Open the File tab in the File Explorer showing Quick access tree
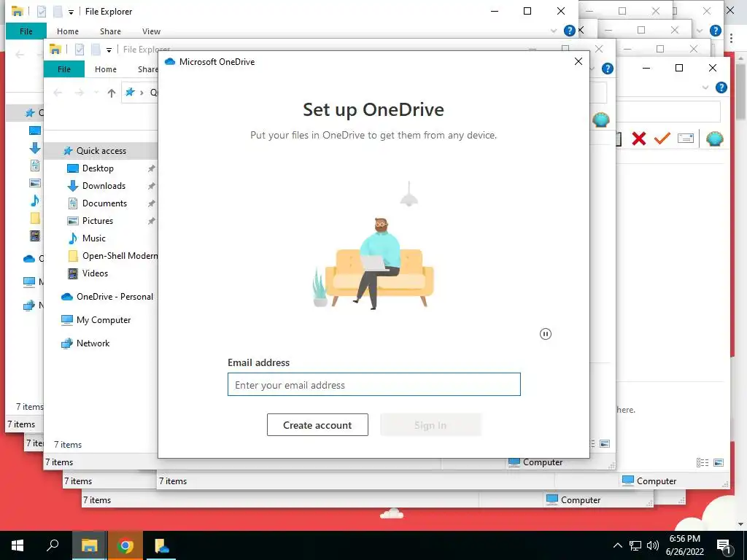This screenshot has height=560, width=747. (x=64, y=69)
